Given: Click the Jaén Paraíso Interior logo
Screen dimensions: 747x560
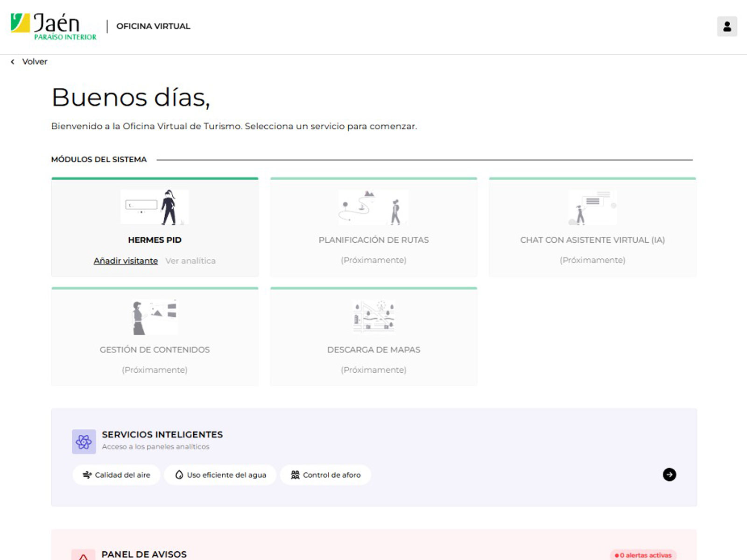Looking at the screenshot, I should [53, 27].
